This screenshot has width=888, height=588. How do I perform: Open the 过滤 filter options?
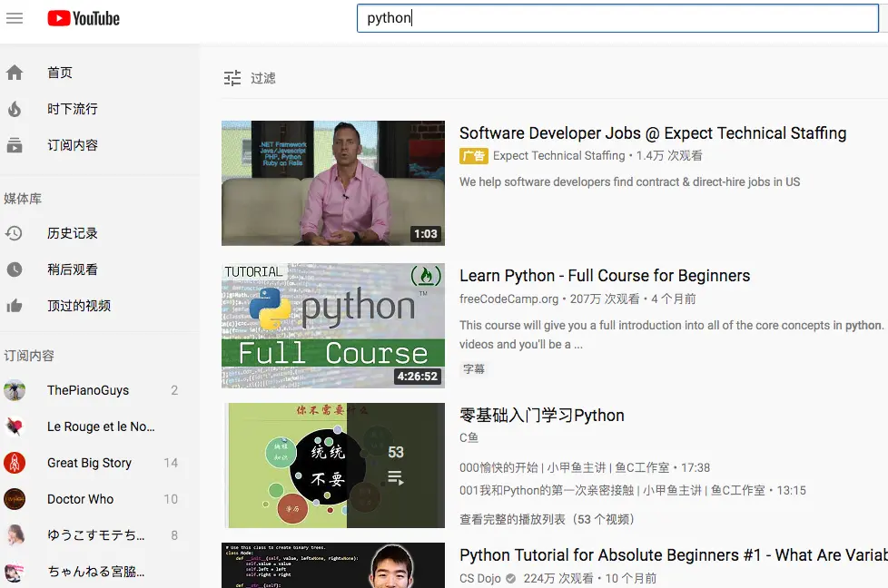[x=263, y=78]
